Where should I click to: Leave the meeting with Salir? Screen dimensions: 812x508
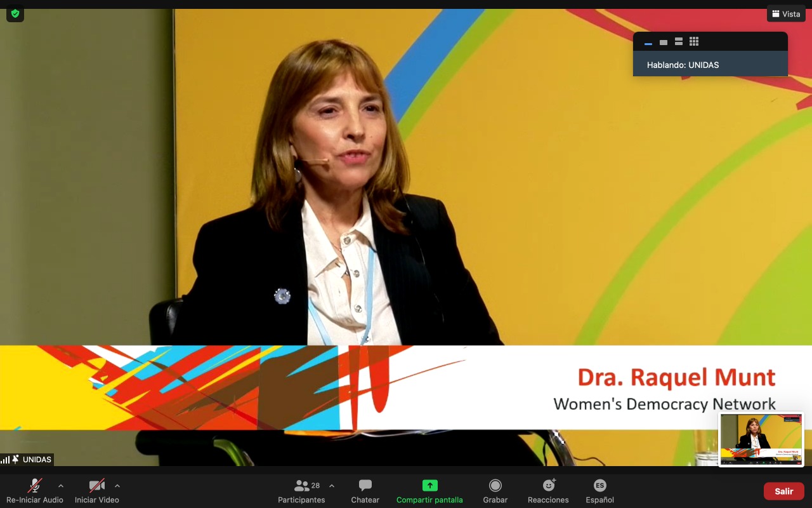click(x=784, y=491)
